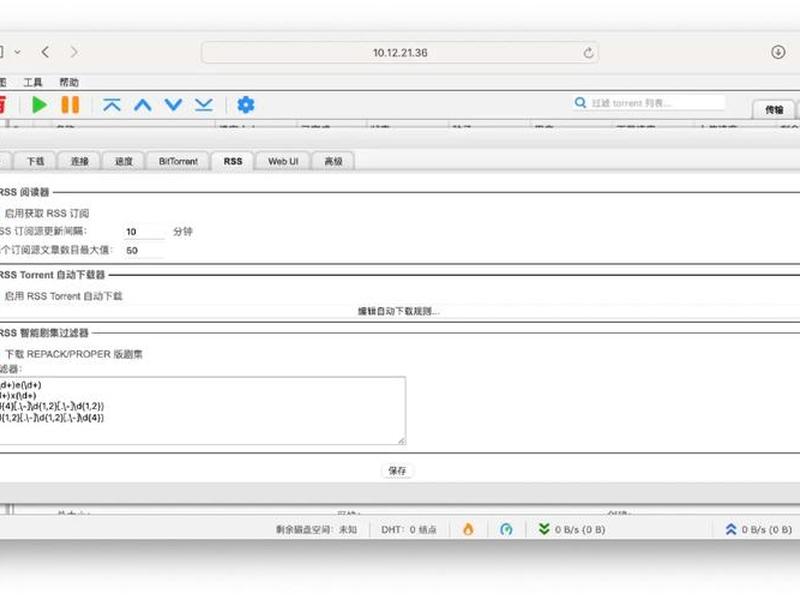Click the 分钟 unit label

pos(182,232)
